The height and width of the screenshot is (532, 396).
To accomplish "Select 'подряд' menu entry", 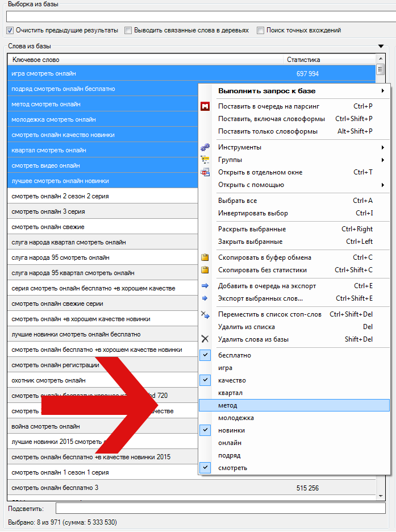I will point(294,455).
